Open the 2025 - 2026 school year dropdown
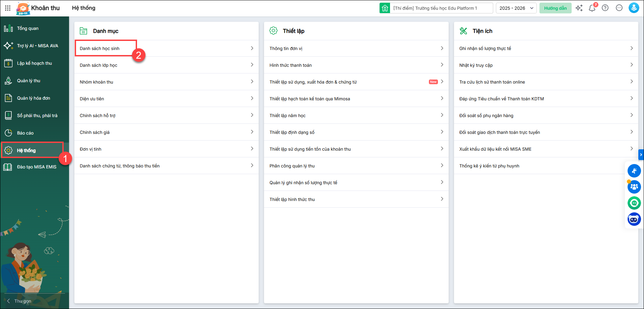 click(x=516, y=8)
